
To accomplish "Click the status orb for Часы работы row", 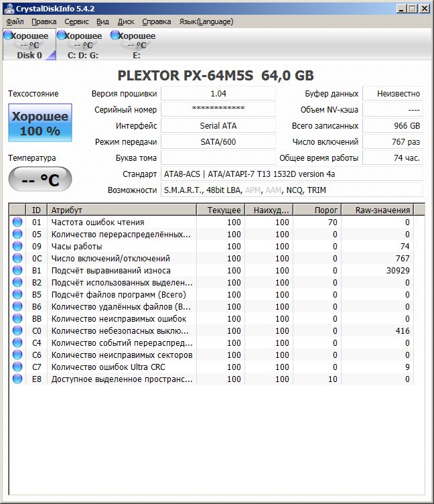I will pos(17,246).
